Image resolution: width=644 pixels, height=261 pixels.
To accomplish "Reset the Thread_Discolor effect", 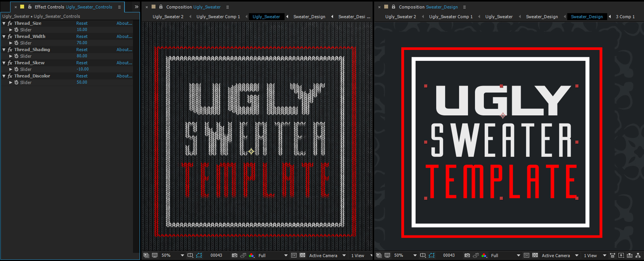I will pos(82,76).
